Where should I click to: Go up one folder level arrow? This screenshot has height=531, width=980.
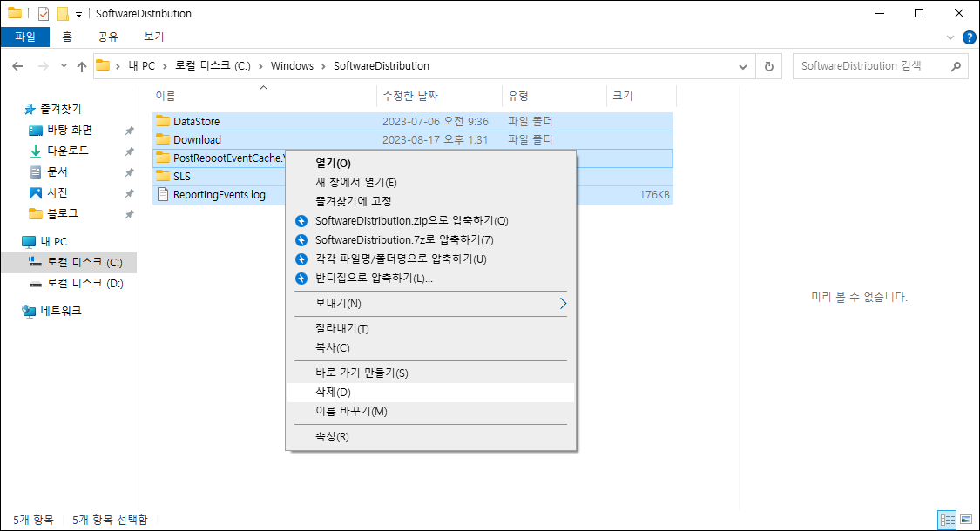[x=82, y=66]
